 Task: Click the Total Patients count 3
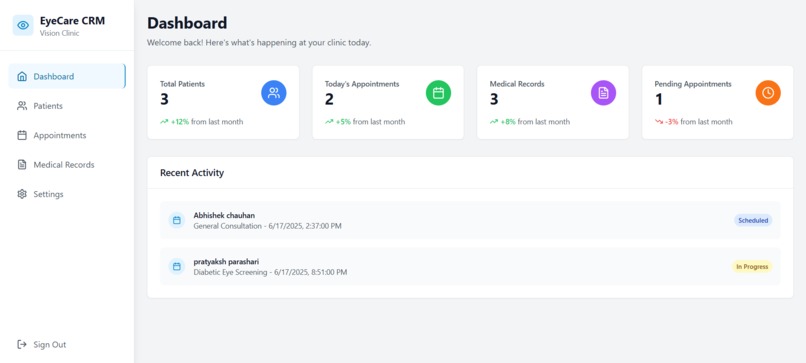click(x=164, y=99)
